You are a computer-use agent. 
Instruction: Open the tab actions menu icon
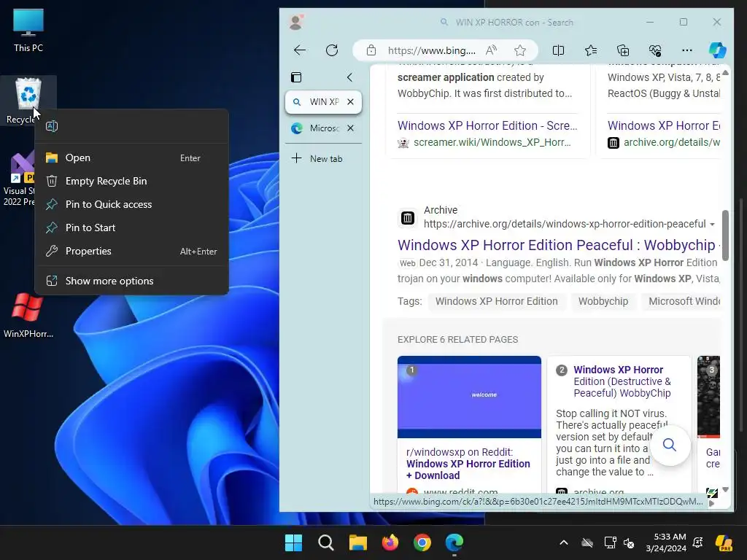coord(296,77)
